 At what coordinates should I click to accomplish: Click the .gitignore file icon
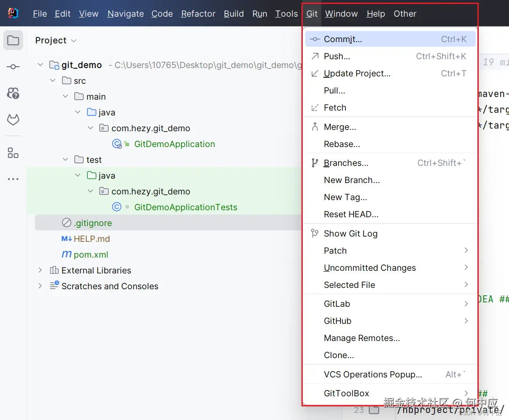click(67, 223)
